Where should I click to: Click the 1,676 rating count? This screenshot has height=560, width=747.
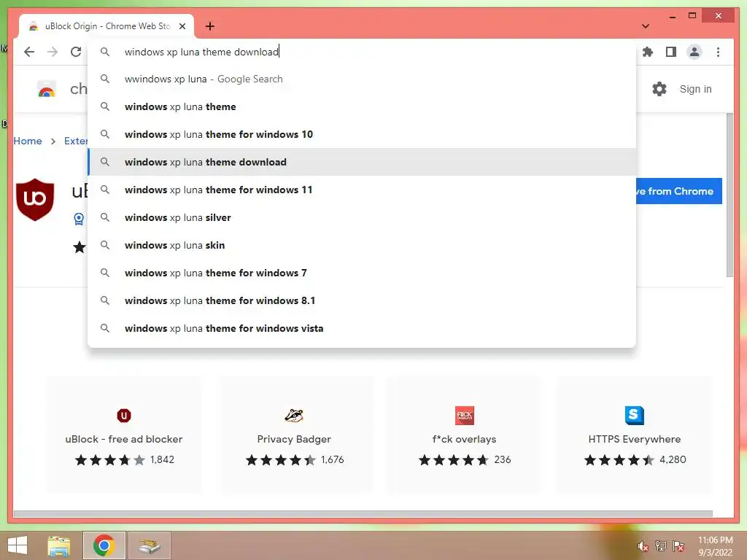[x=332, y=459]
